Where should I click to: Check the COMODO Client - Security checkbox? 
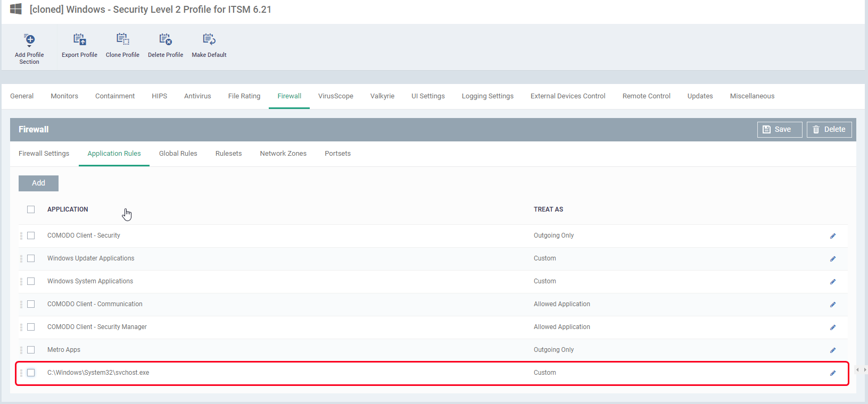[31, 235]
